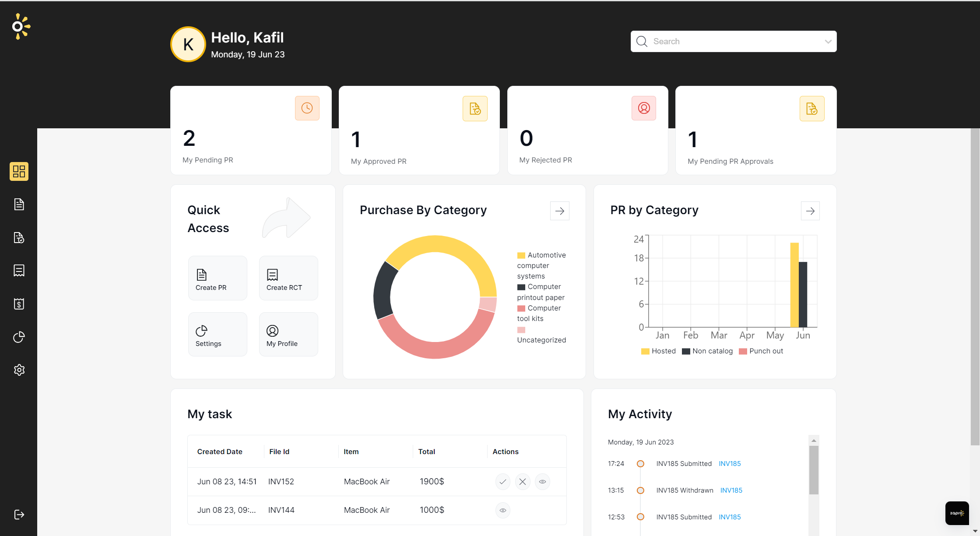Screen dimensions: 980x536
Task: Approve task INV152 with the checkmark
Action: (502, 481)
